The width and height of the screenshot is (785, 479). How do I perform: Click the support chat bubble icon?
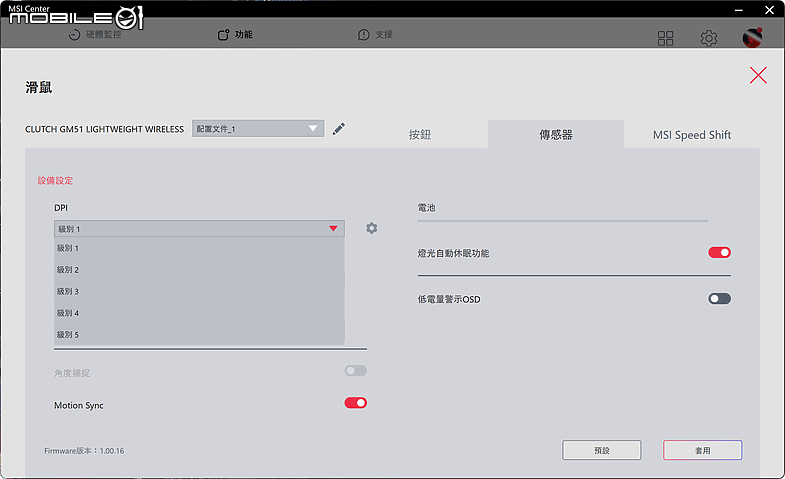point(363,35)
